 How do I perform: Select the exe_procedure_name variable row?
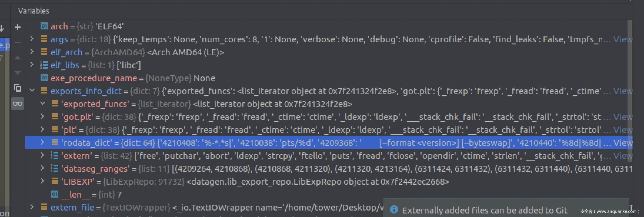pyautogui.click(x=132, y=78)
